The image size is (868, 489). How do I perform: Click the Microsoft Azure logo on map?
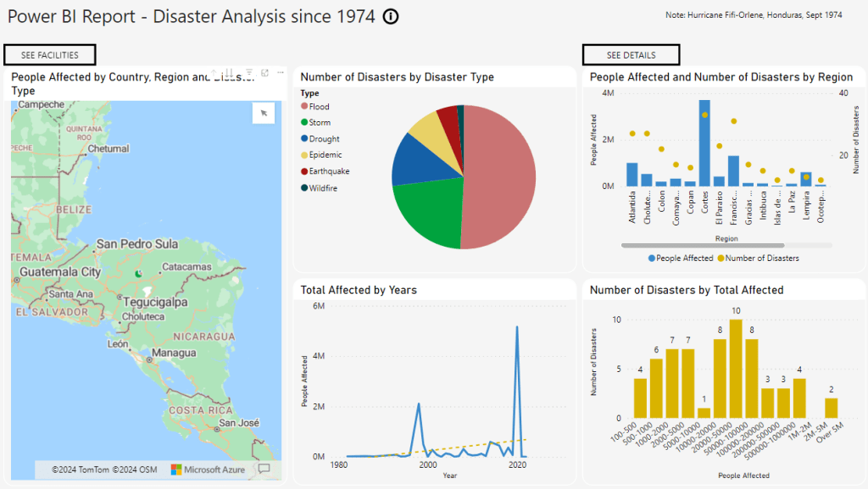tap(209, 469)
